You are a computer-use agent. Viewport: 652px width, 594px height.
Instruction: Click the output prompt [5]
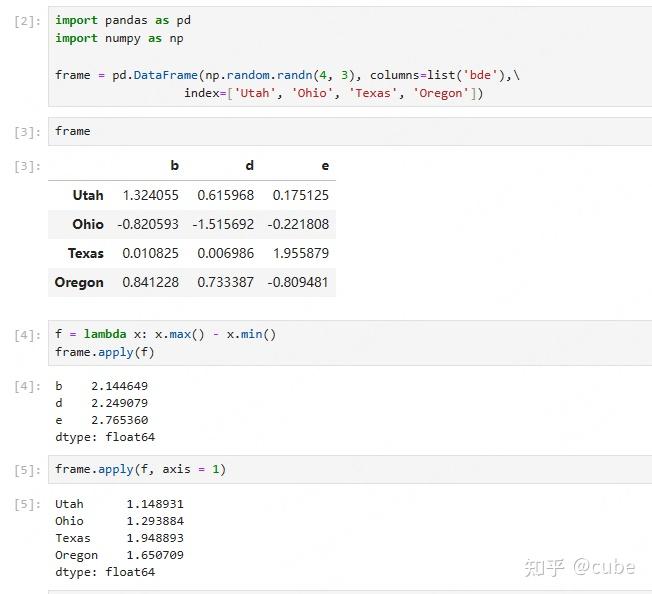(x=28, y=504)
